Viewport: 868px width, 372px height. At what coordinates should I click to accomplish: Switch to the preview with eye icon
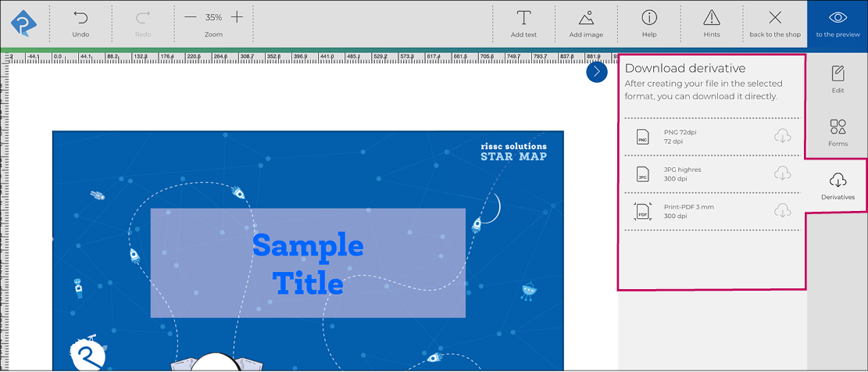tap(837, 18)
